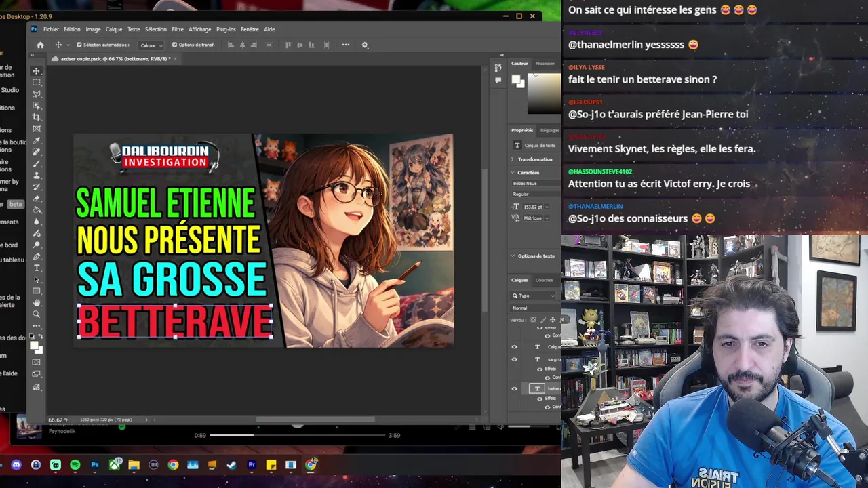Toggle the Options de transf. checkbox
This screenshot has width=868, height=488.
pos(174,45)
